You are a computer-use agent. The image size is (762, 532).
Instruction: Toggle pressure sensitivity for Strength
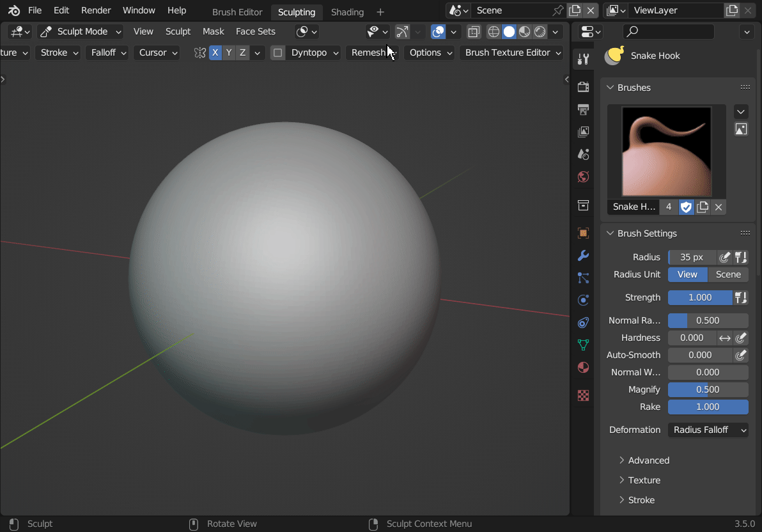tap(740, 297)
